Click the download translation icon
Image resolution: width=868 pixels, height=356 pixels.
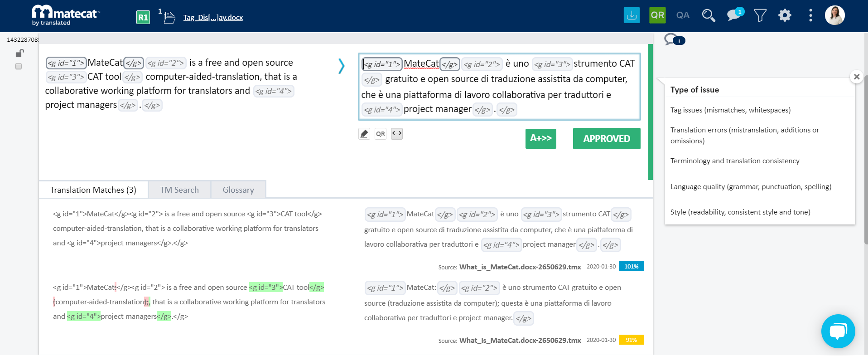pos(632,15)
